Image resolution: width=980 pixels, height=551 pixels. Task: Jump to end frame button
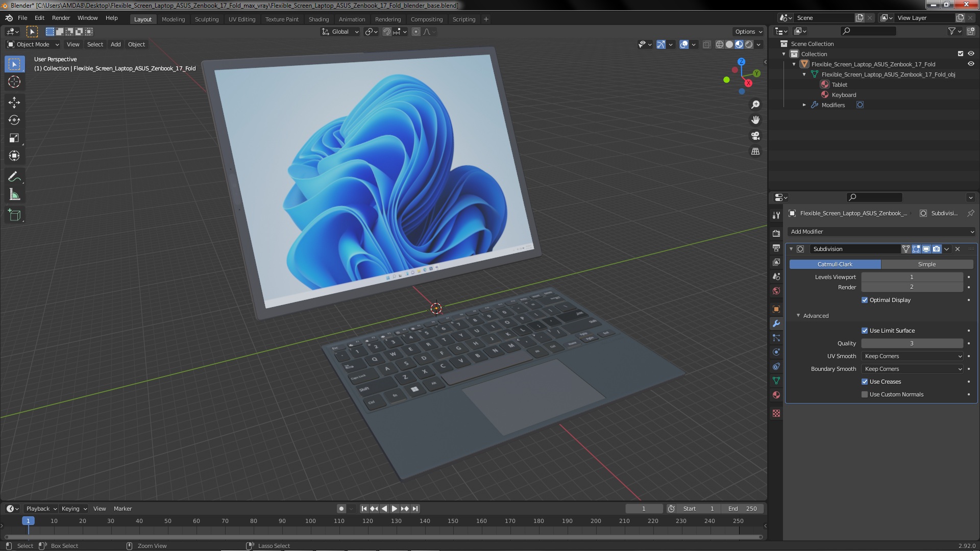pos(415,509)
